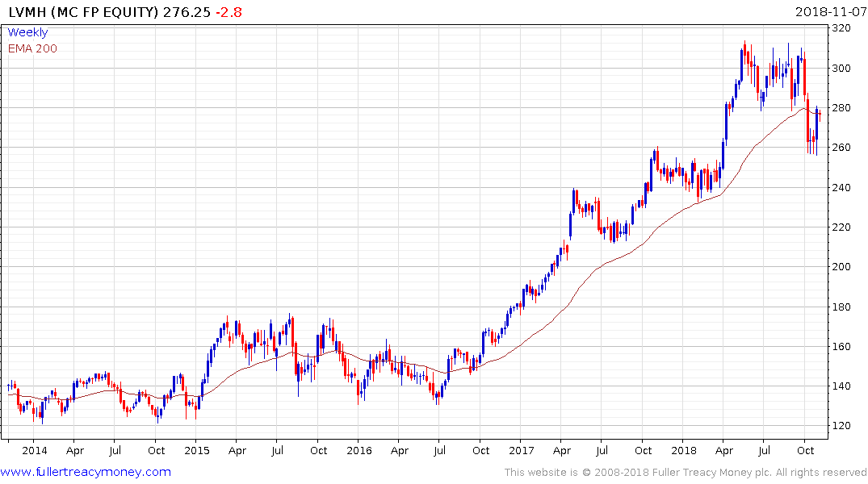Viewport: 868px width, 484px height.
Task: Select the chart title 'LVMH (MC FP EQUITY)'
Action: click(x=84, y=12)
